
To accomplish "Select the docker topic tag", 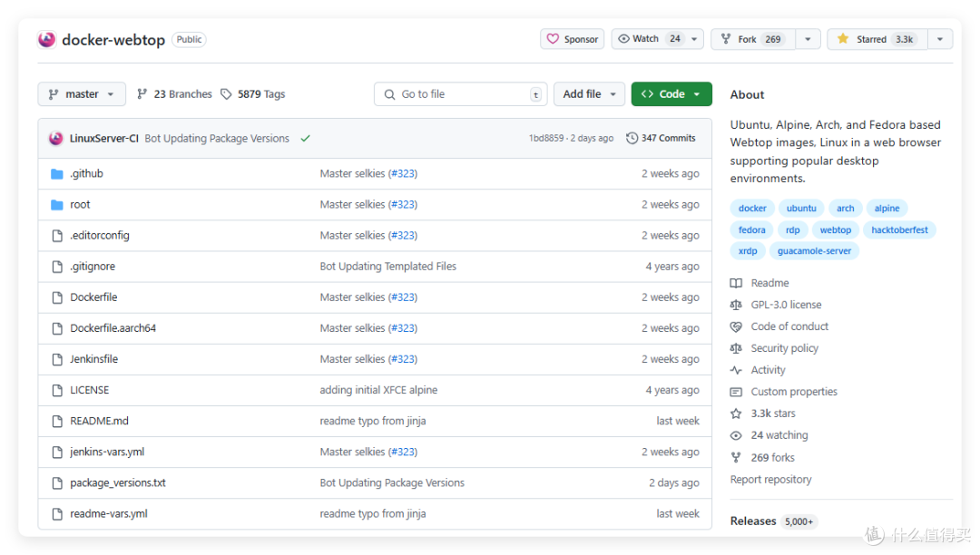I will tap(752, 209).
